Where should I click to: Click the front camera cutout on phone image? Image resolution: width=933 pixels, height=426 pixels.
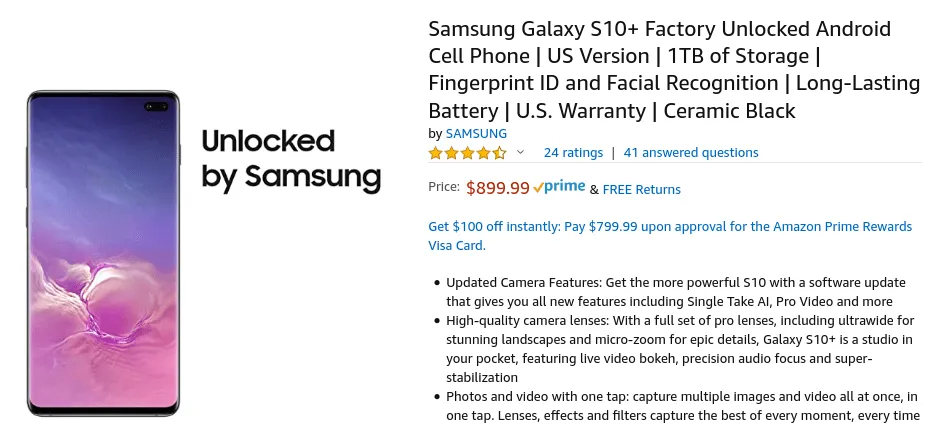point(160,105)
